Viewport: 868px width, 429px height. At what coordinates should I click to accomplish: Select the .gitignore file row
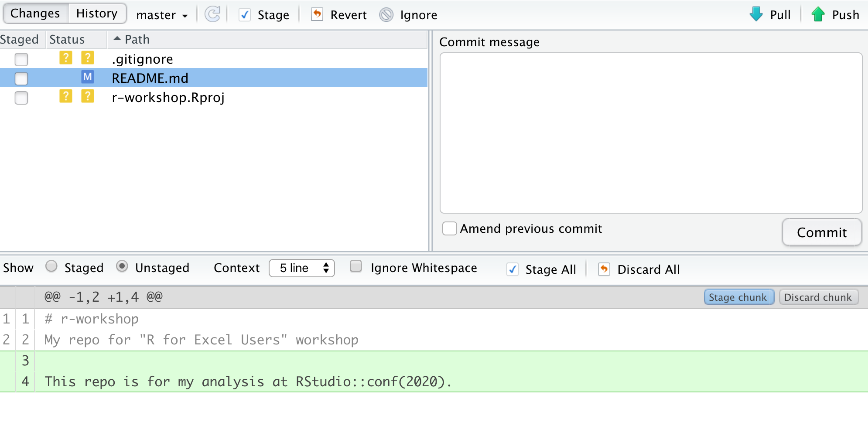[214, 59]
